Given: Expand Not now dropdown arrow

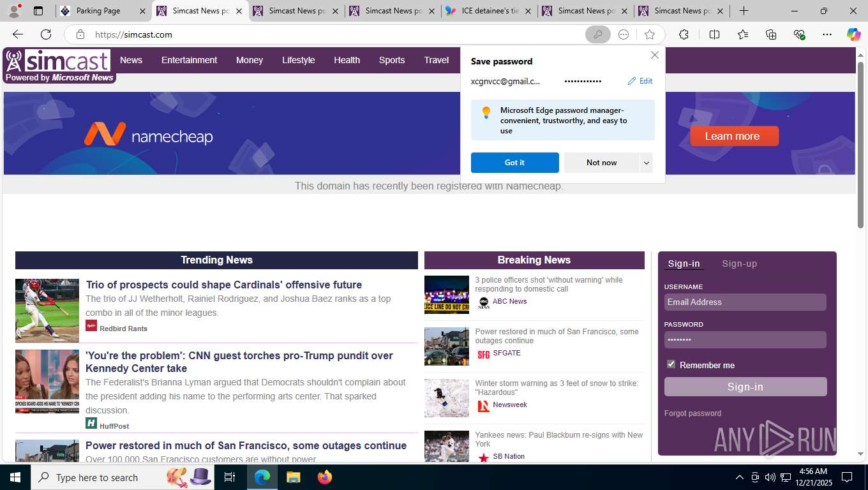Looking at the screenshot, I should coord(646,163).
